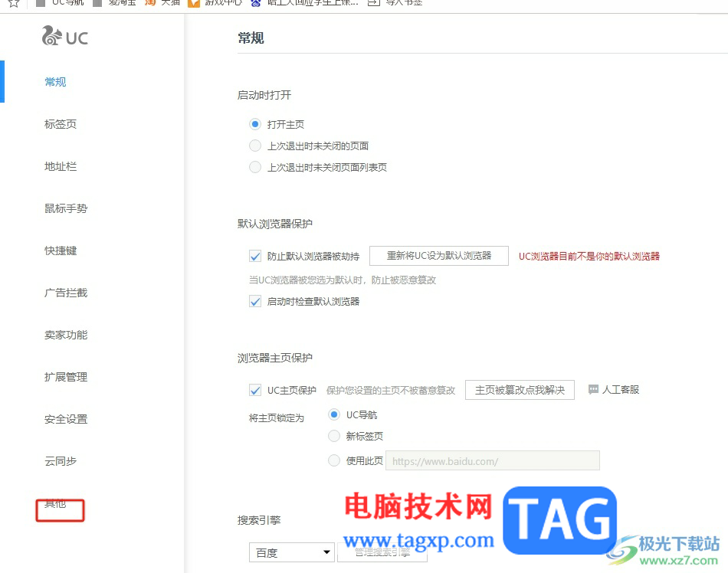Select 打开主页 startup option
The image size is (728, 573).
254,124
